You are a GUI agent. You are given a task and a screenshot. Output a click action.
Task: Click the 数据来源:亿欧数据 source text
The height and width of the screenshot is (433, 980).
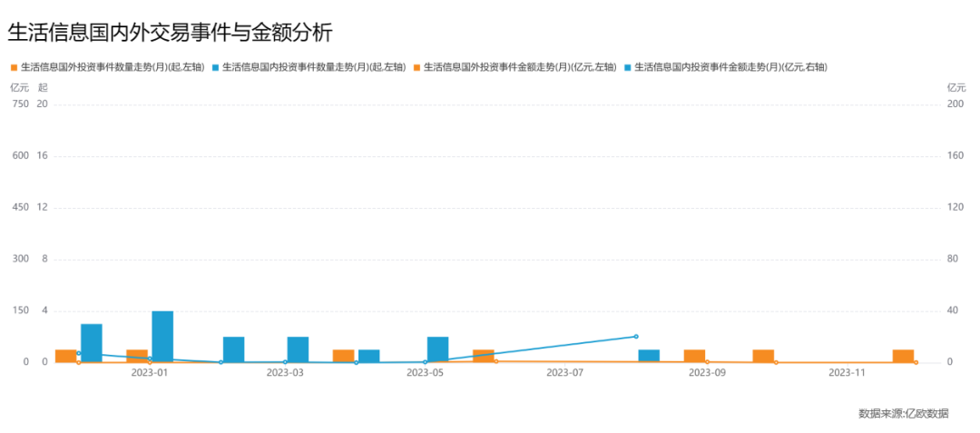pos(903,414)
